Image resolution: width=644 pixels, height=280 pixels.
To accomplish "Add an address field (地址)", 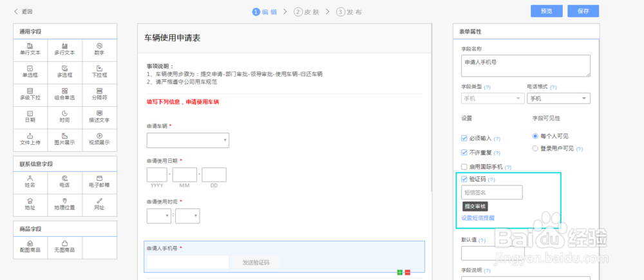I will click(30, 205).
